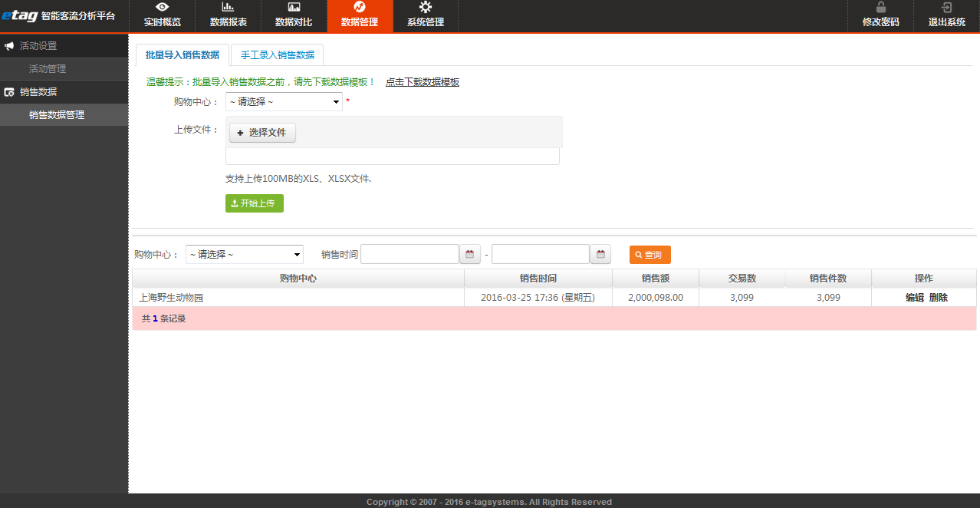The image size is (980, 508).
Task: Click 编辑 for 上海野生动物园 row
Action: tap(915, 298)
